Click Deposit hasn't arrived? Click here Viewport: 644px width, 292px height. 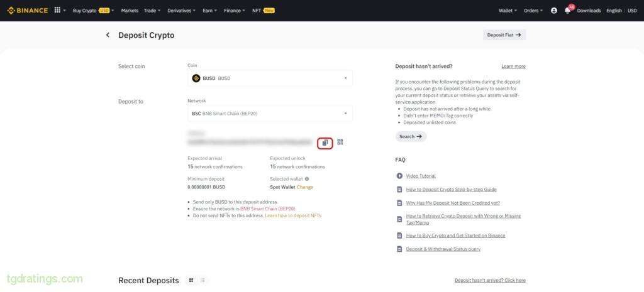490,280
